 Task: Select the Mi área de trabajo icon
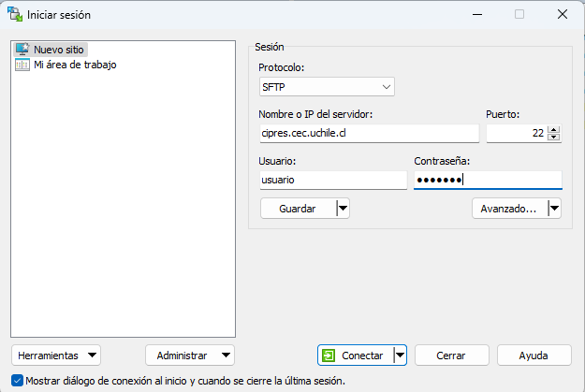click(22, 65)
